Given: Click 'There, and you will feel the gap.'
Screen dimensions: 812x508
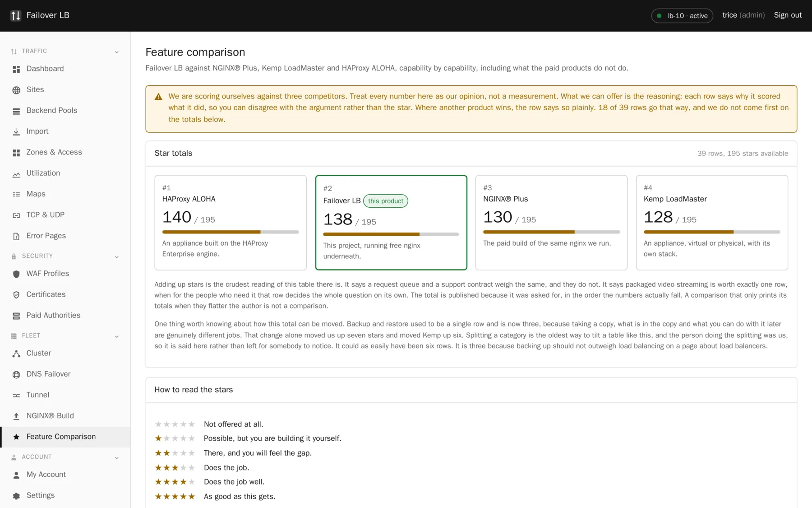Looking at the screenshot, I should tap(258, 453).
